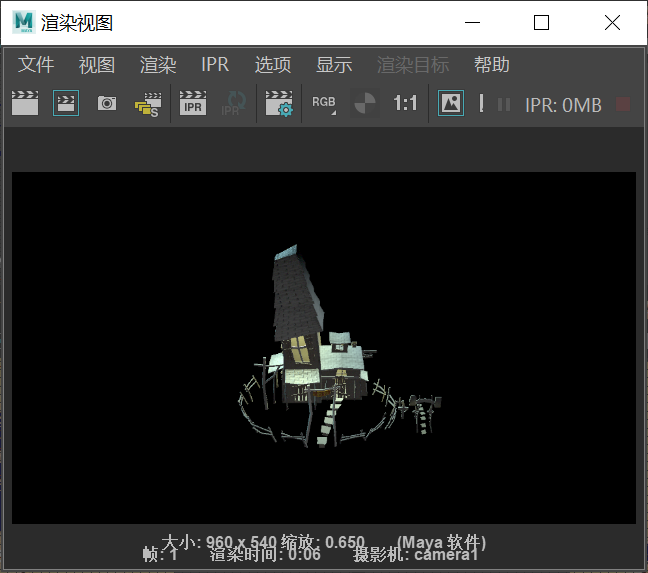Open the IPR menu
Image resolution: width=648 pixels, height=573 pixels.
click(215, 65)
